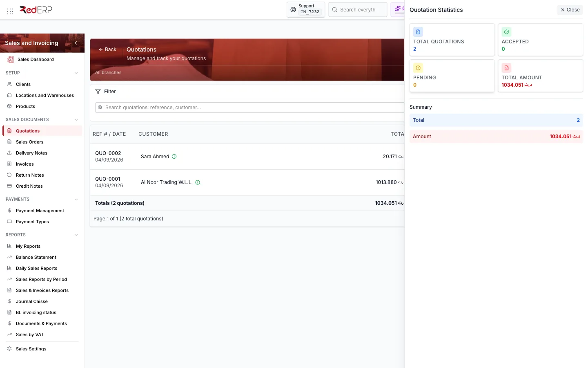Open Documents & Payments
Screen dimensions: 588x368
point(42,323)
